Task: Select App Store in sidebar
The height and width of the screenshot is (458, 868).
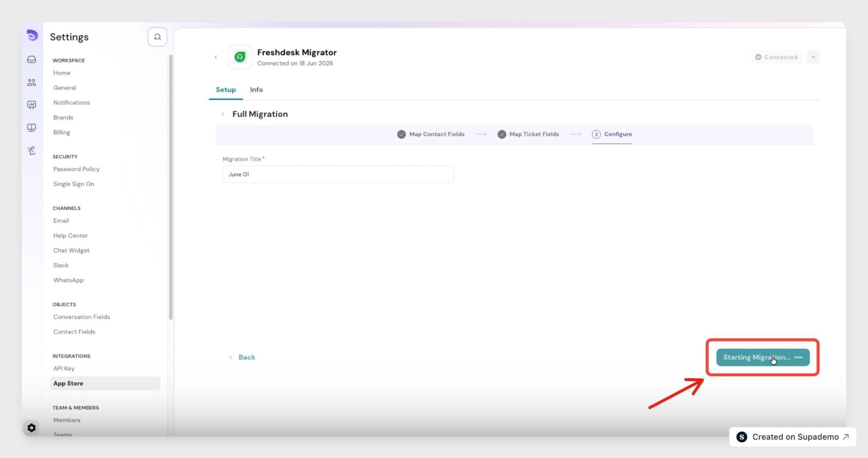Action: click(x=105, y=383)
